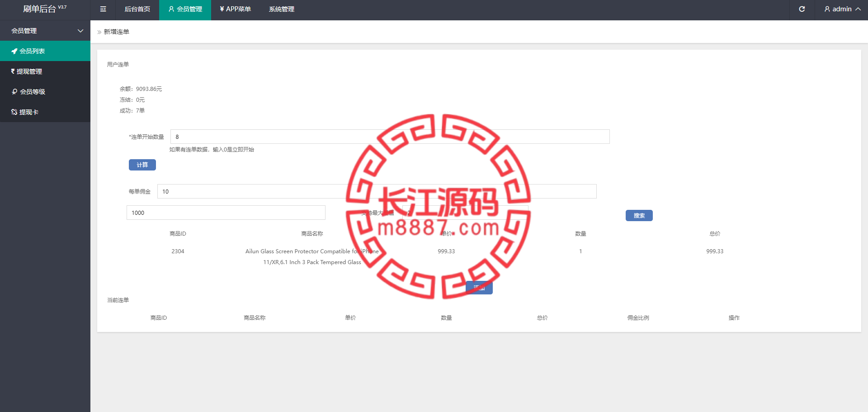Click the 搜索 button
This screenshot has height=412, width=868.
[639, 216]
